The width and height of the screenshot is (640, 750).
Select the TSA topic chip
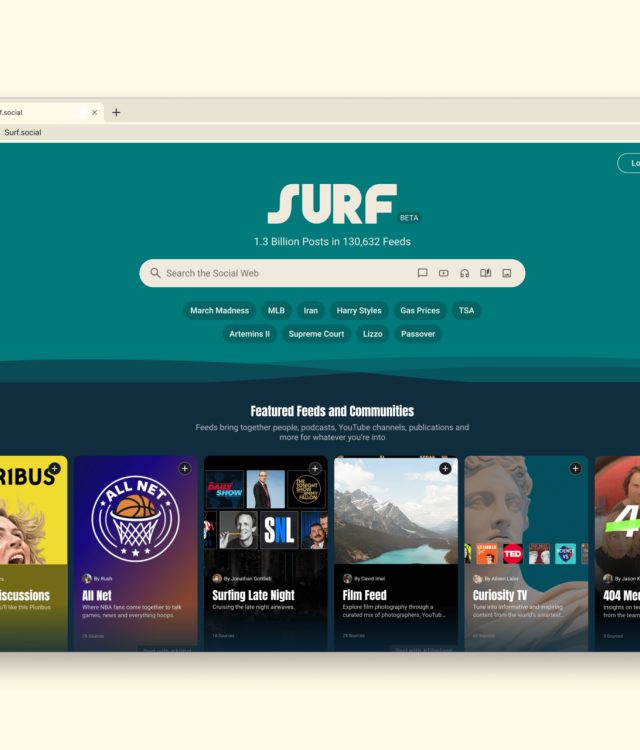coord(466,310)
